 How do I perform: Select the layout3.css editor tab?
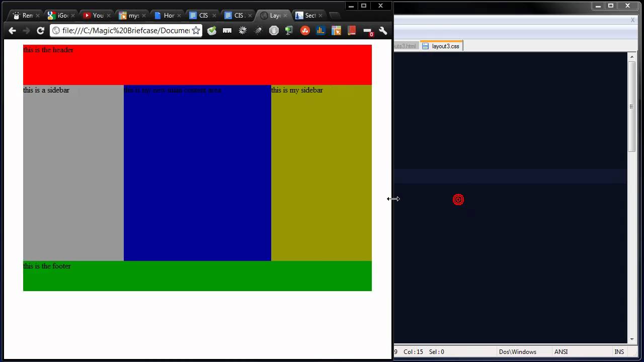441,46
